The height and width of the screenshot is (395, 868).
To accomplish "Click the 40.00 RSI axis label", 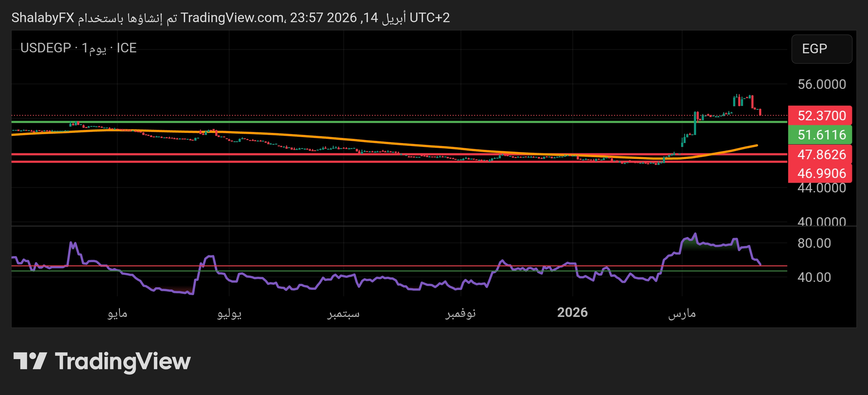I will tap(814, 277).
